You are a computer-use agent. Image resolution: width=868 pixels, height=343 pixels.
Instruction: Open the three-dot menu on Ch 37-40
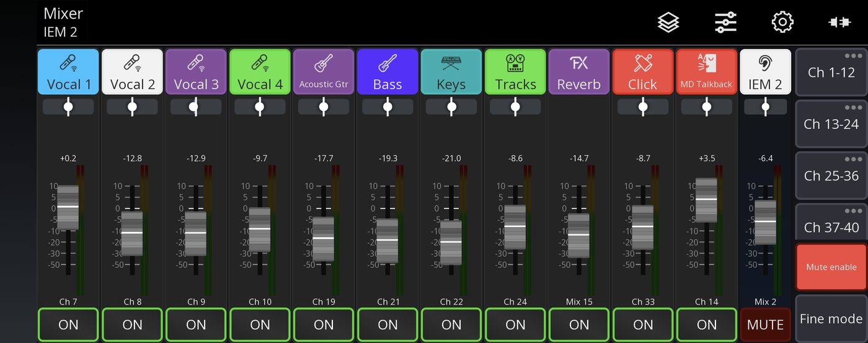tap(854, 211)
